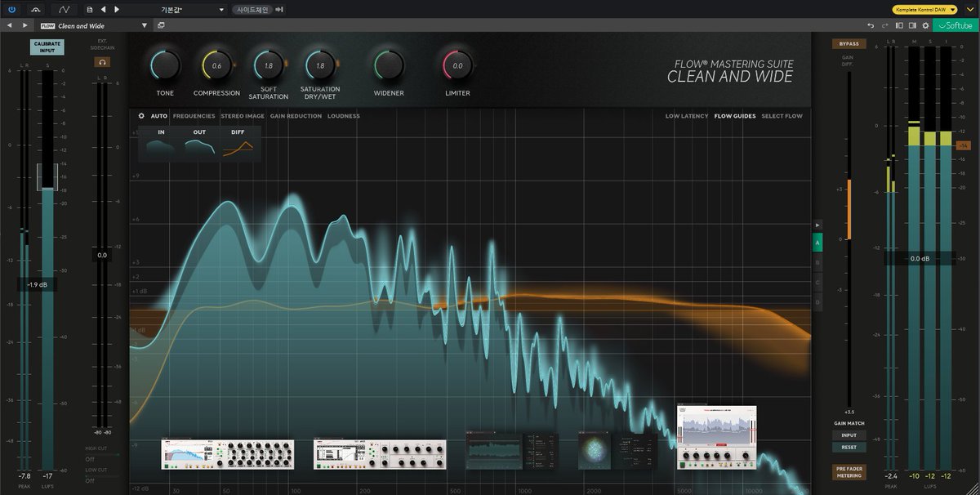Image resolution: width=980 pixels, height=495 pixels.
Task: Open the widener sphere module thumbnail
Action: pyautogui.click(x=618, y=451)
